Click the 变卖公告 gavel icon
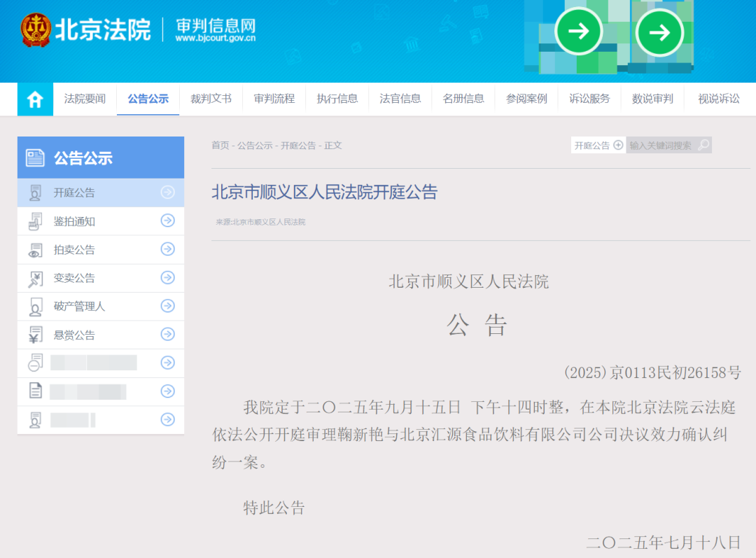 (x=35, y=278)
